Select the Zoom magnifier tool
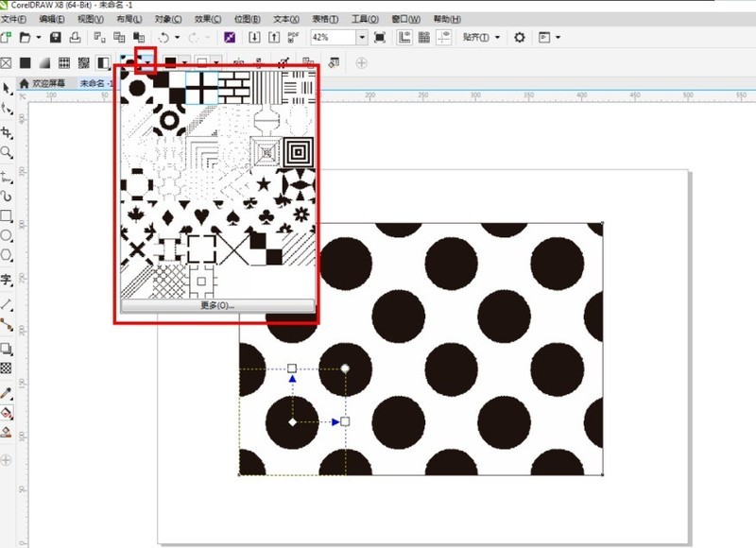Image resolution: width=756 pixels, height=548 pixels. pyautogui.click(x=8, y=151)
